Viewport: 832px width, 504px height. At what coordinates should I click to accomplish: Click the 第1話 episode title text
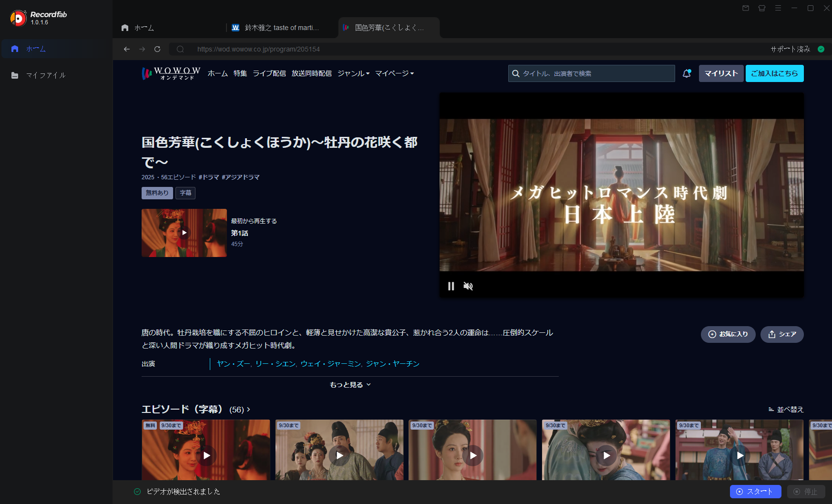point(240,233)
